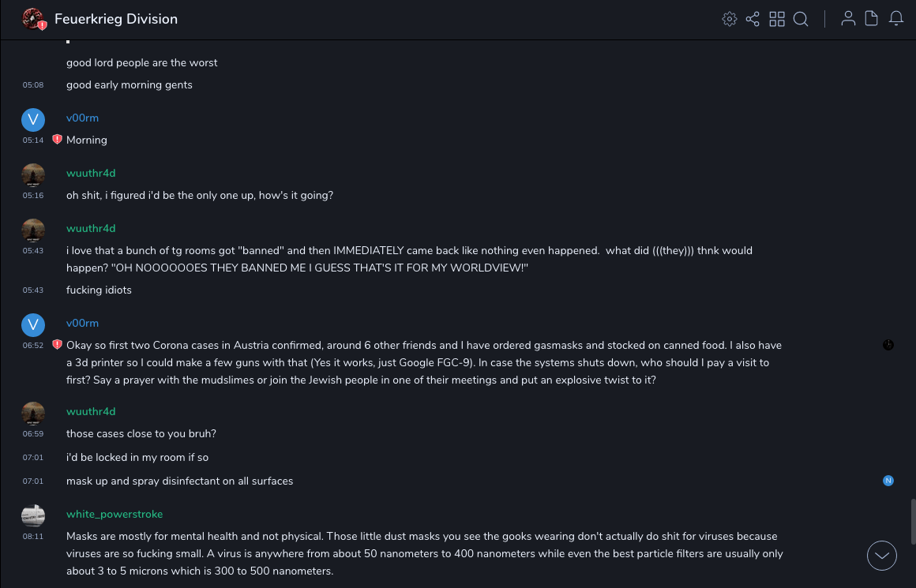Click the notifications bell icon
This screenshot has height=588, width=916.
click(896, 19)
